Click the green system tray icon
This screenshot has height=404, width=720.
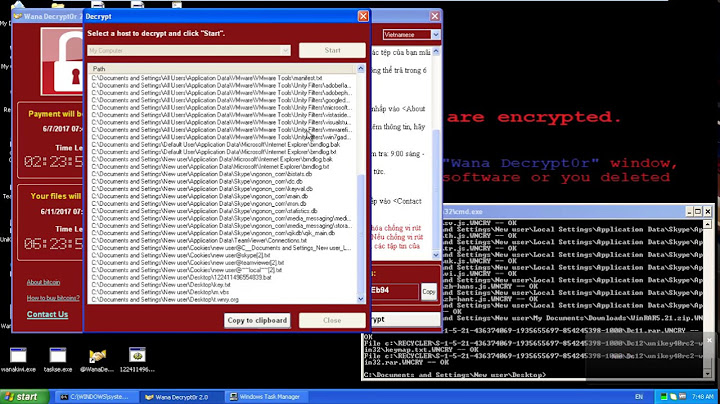coord(664,397)
